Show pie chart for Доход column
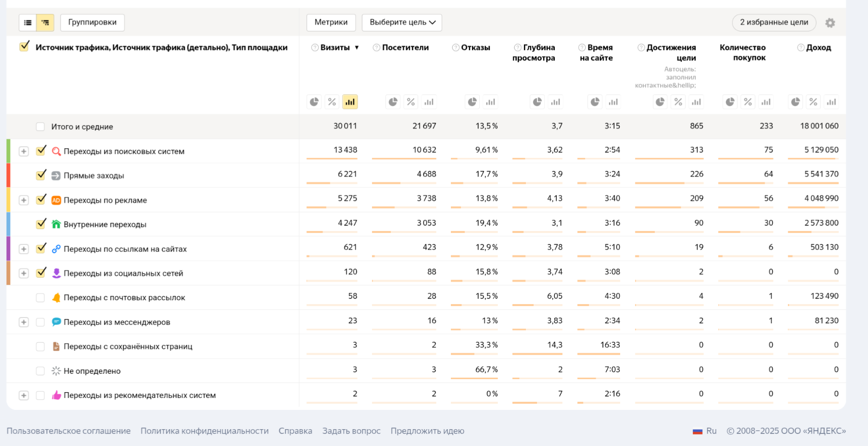Image resolution: width=868 pixels, height=446 pixels. point(796,102)
